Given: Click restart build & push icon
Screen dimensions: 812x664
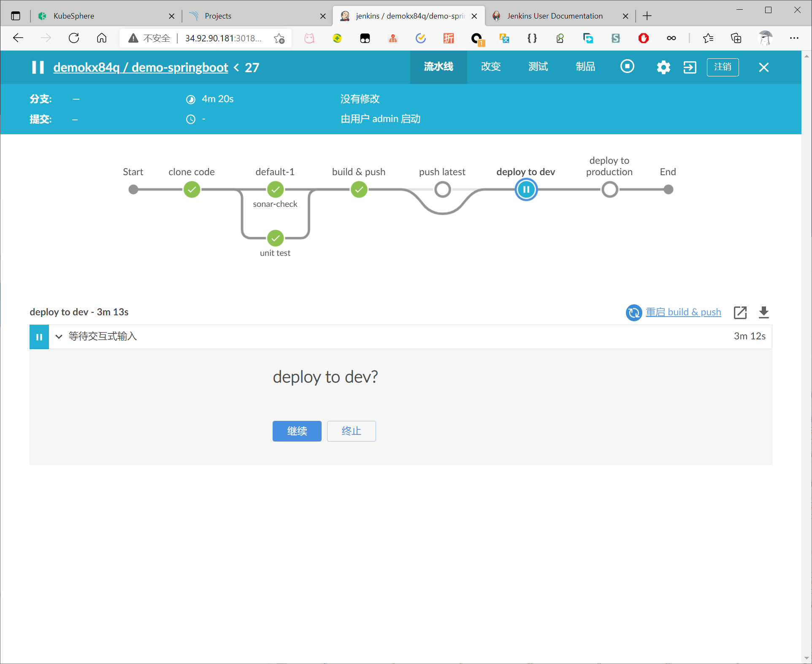Looking at the screenshot, I should (633, 312).
